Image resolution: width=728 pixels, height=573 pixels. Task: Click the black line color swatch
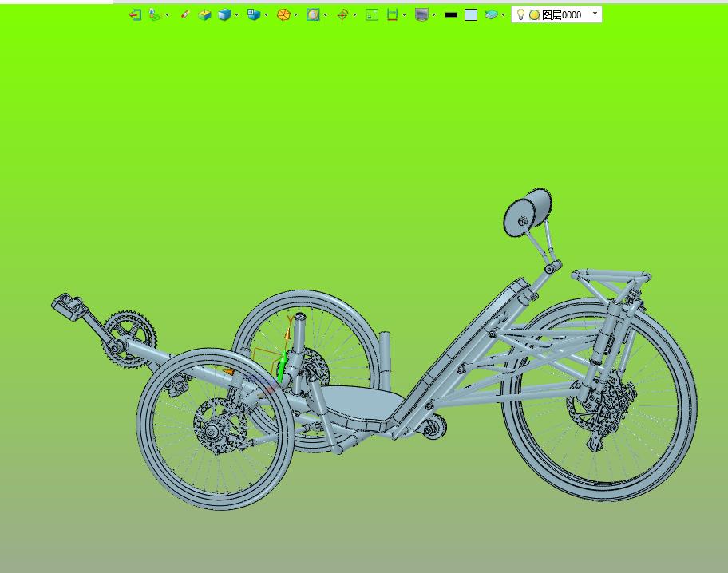[451, 14]
